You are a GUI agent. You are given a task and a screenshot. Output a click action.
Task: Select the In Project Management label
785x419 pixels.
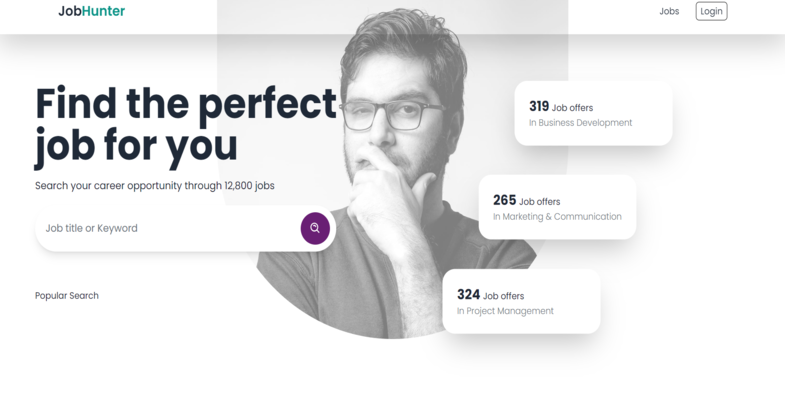tap(505, 311)
